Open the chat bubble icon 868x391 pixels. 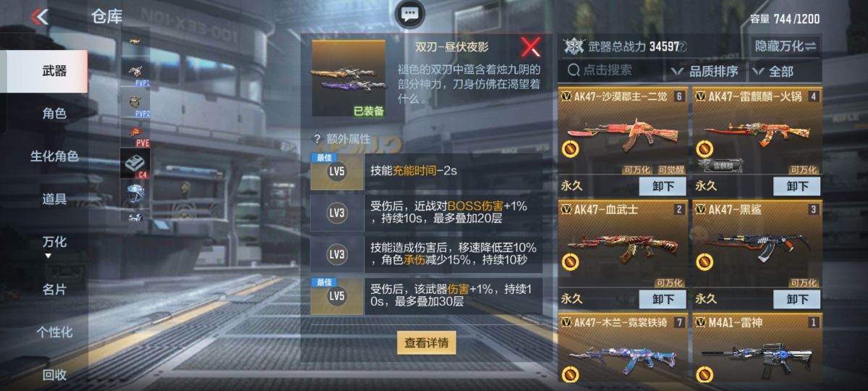410,14
